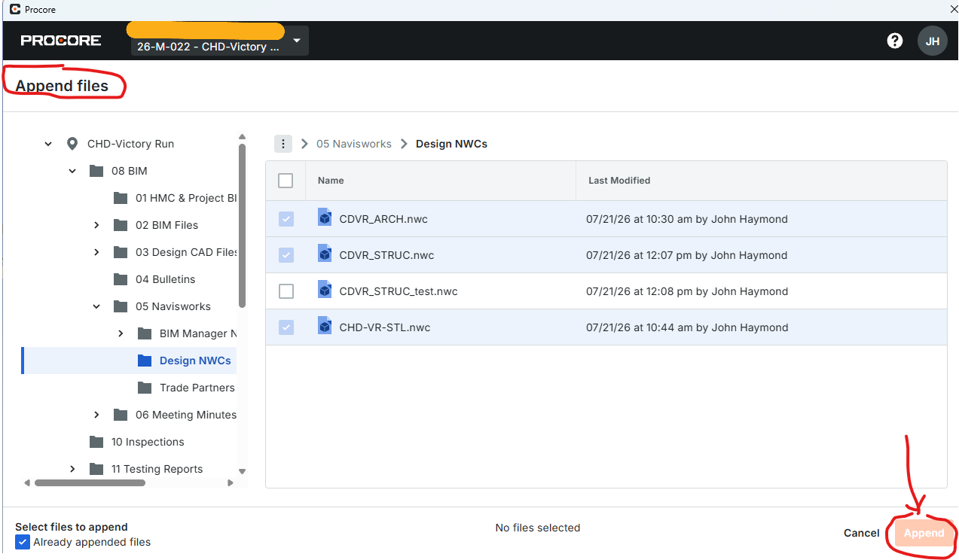Click the Cancel button

click(862, 533)
